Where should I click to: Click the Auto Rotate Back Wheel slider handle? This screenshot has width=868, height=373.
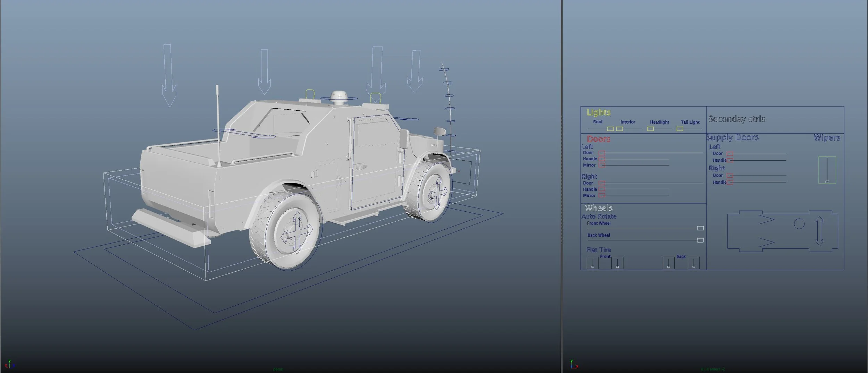[700, 240]
